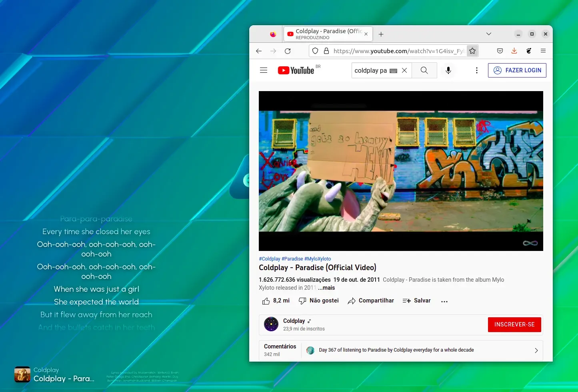The image size is (578, 392).
Task: Share video via Compartilhar
Action: pyautogui.click(x=371, y=301)
